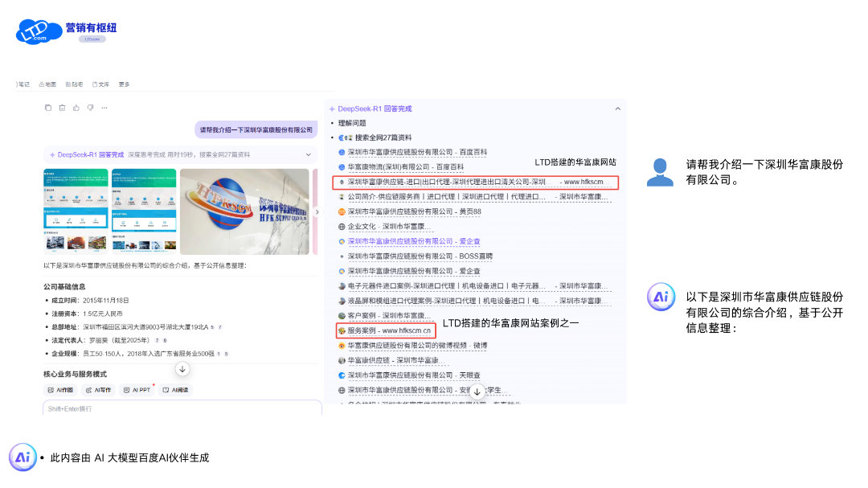Open the 天眼查 source link

(x=414, y=375)
